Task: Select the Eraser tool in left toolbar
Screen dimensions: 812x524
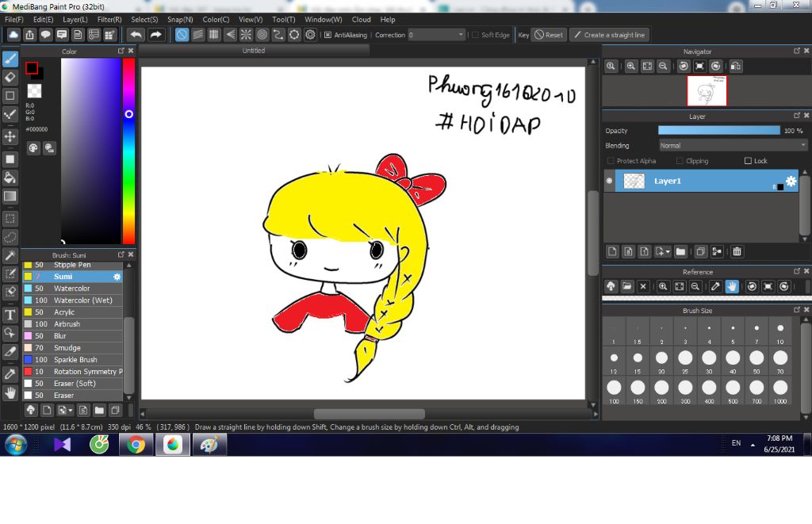Action: click(x=10, y=77)
